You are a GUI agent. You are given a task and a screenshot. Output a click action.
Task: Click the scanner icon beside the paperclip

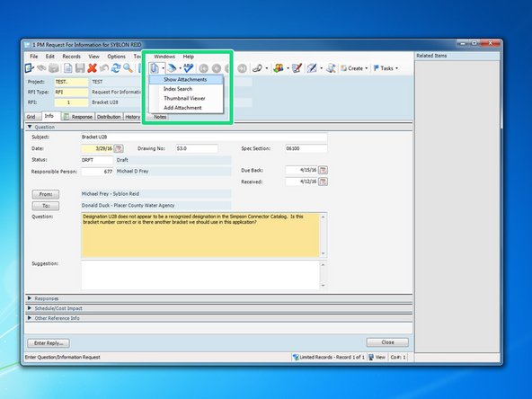172,68
